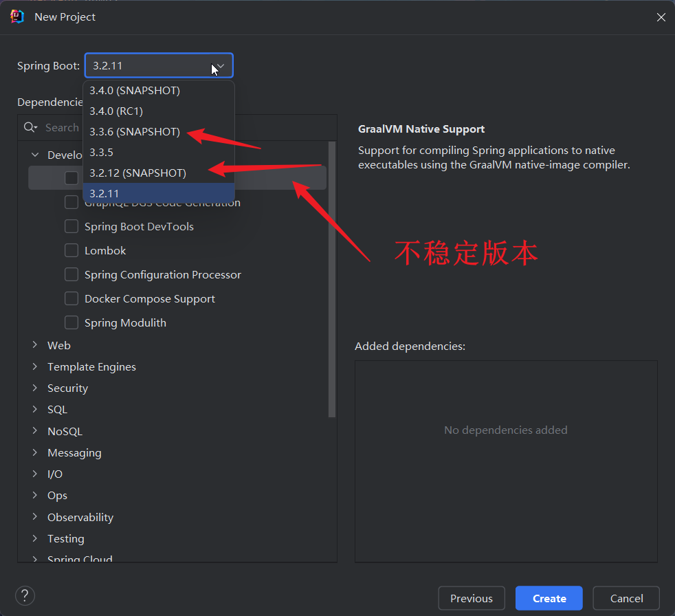Screen dimensions: 675x616
Task: Tick the Lombok checkbox
Action: pyautogui.click(x=71, y=250)
